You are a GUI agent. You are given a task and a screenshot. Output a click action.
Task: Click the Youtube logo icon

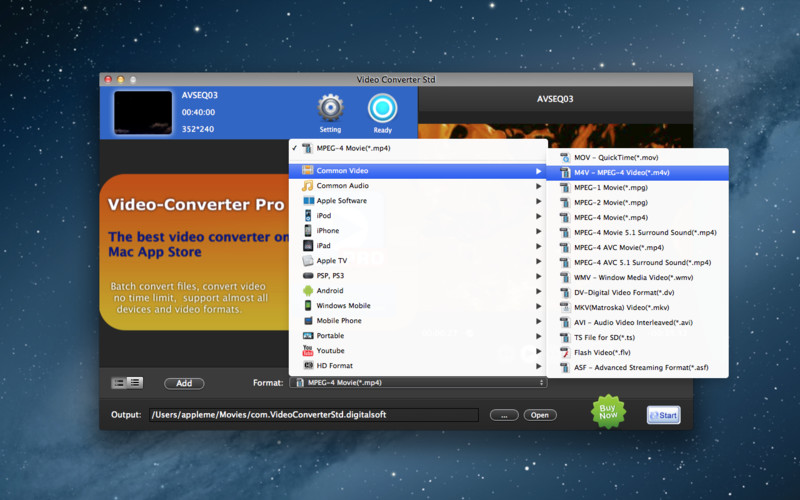click(x=308, y=351)
